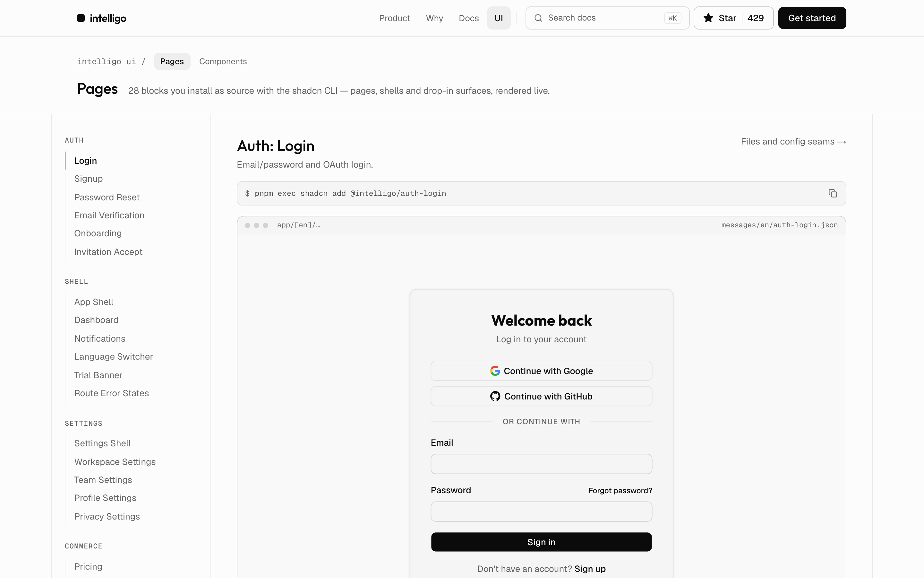Viewport: 924px width, 578px height.
Task: Click the GitHub octocat icon
Action: pos(495,396)
